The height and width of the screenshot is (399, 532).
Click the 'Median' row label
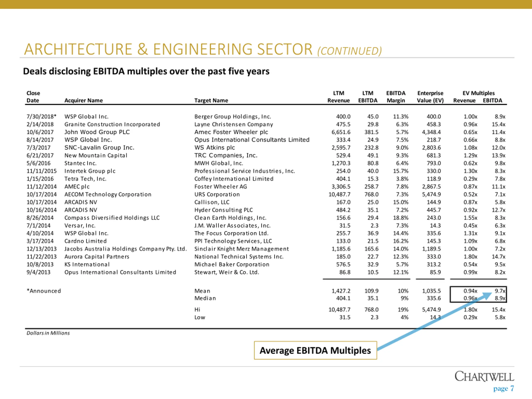click(x=205, y=298)
